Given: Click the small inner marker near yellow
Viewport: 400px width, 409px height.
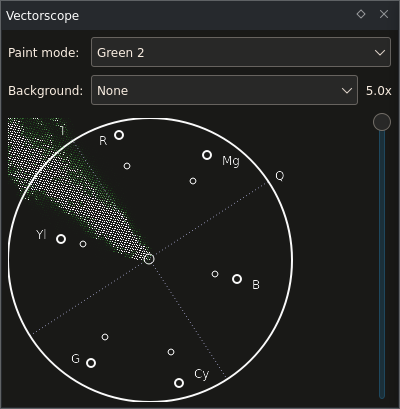Looking at the screenshot, I should coord(83,244).
